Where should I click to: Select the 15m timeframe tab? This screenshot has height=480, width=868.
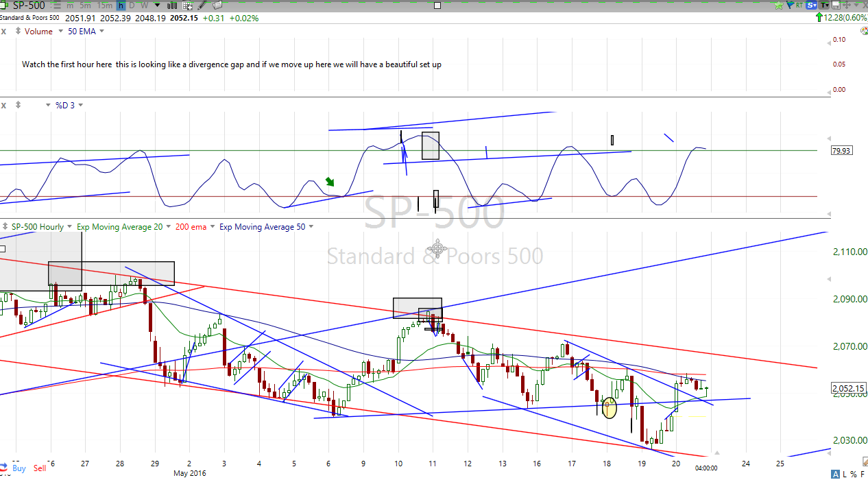pos(104,5)
